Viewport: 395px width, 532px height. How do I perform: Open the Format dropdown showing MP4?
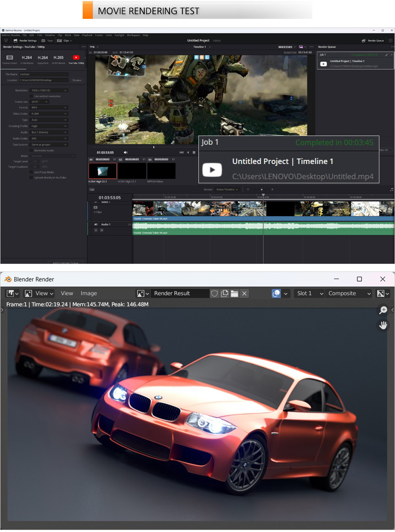pos(49,108)
